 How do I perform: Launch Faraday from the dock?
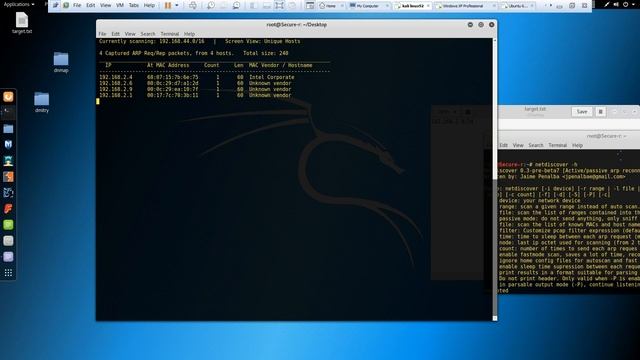(x=8, y=209)
